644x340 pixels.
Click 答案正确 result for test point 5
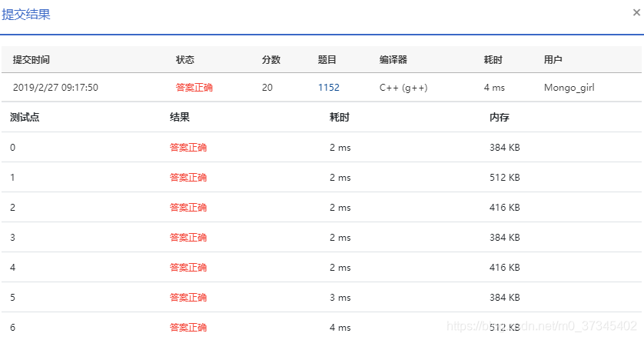pyautogui.click(x=188, y=298)
